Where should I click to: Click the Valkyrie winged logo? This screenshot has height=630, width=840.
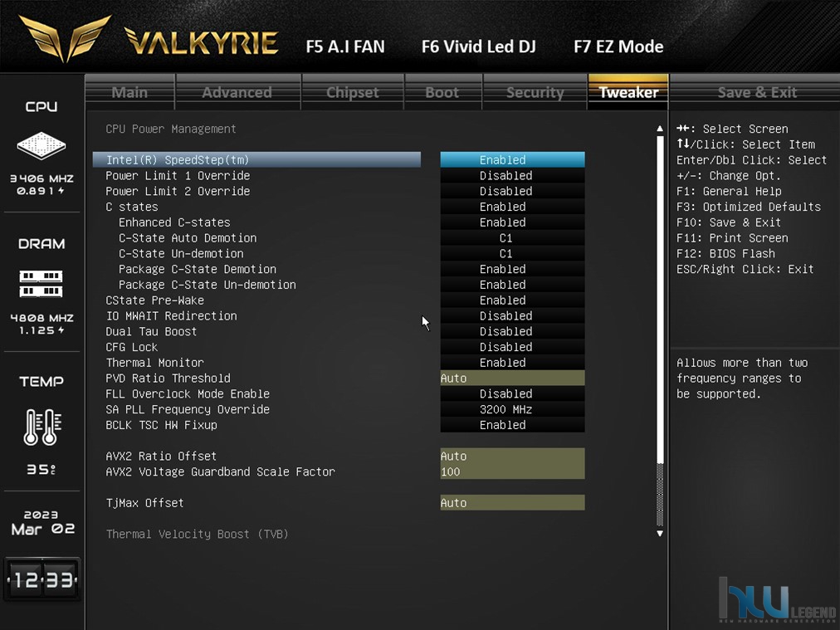click(x=65, y=37)
